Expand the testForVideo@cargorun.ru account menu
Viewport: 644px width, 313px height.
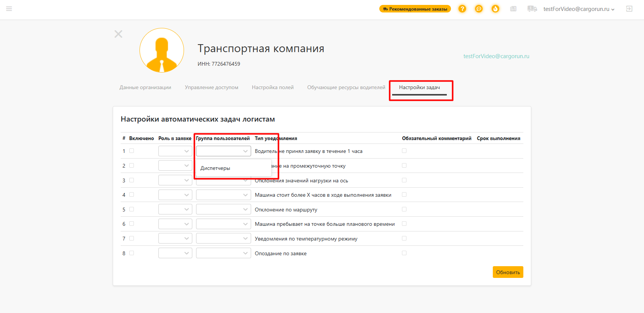point(579,9)
